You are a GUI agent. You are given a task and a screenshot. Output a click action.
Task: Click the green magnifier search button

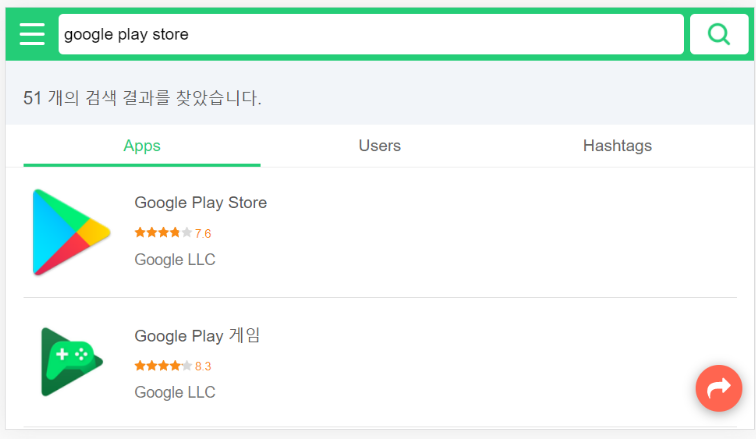point(718,34)
